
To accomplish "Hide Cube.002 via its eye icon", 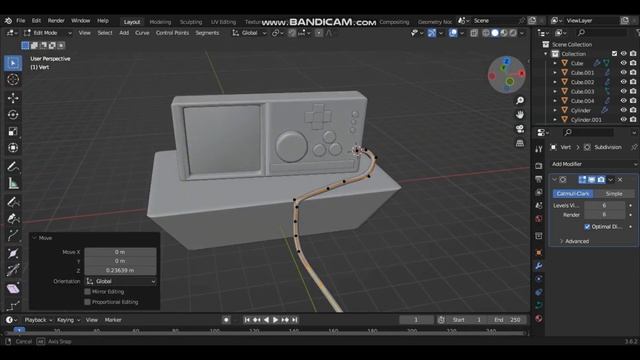I will click(x=623, y=82).
